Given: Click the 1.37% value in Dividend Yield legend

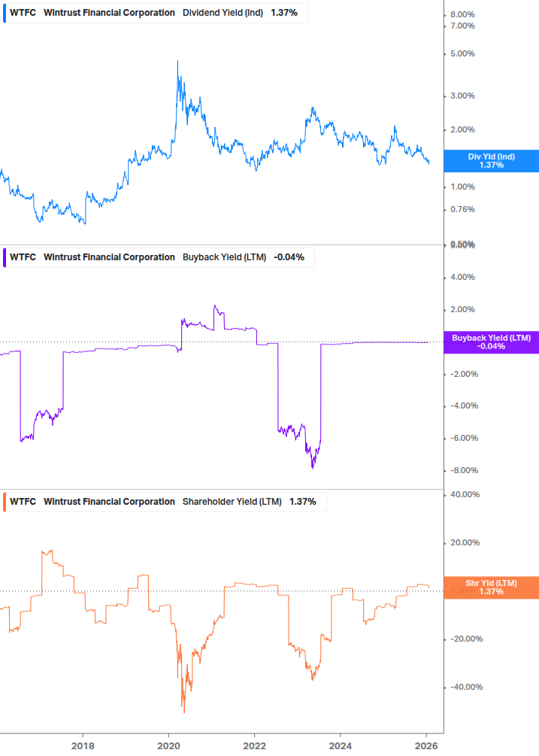Looking at the screenshot, I should pyautogui.click(x=284, y=13).
